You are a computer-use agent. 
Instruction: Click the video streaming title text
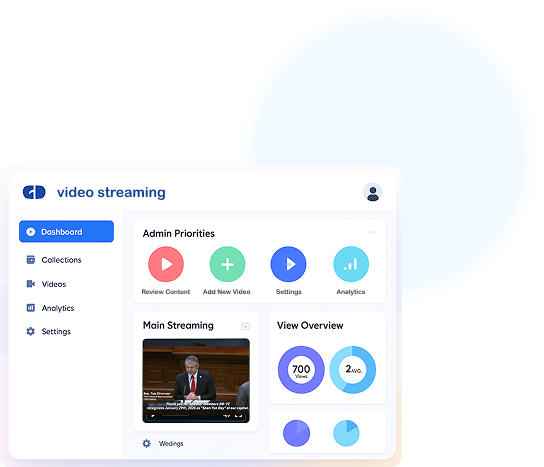(x=111, y=192)
